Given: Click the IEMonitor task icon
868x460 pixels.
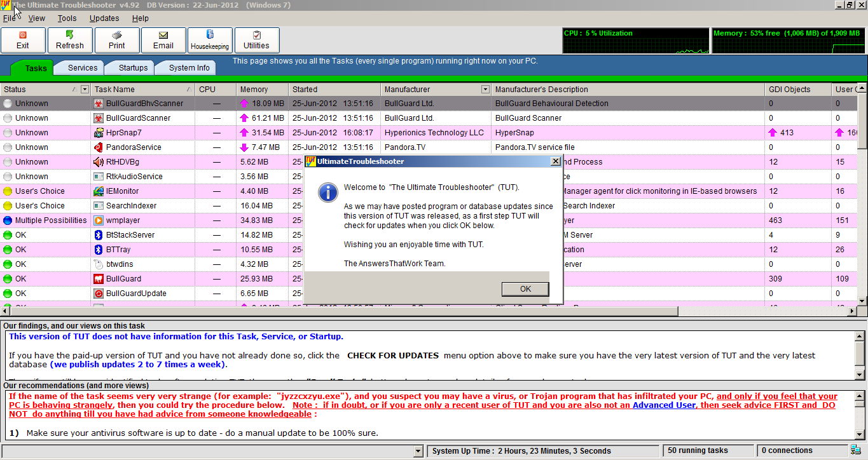Looking at the screenshot, I should [99, 191].
